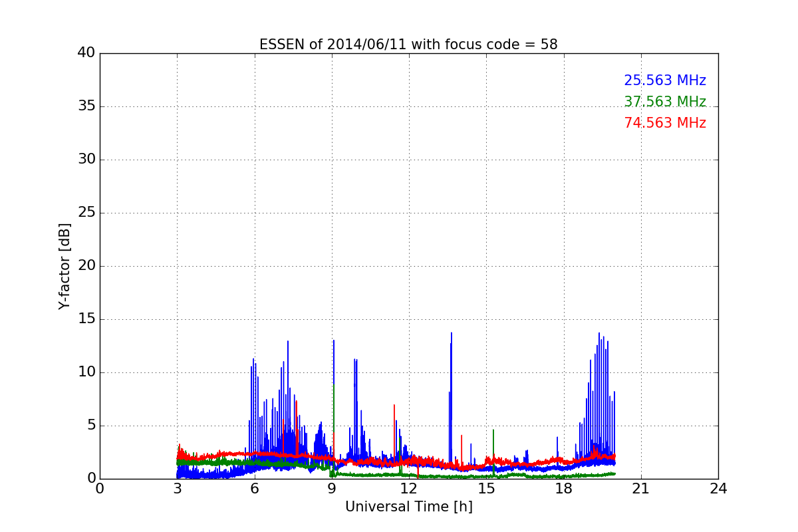
Task: Click the y-axis tick label 40
Action: 86,53
